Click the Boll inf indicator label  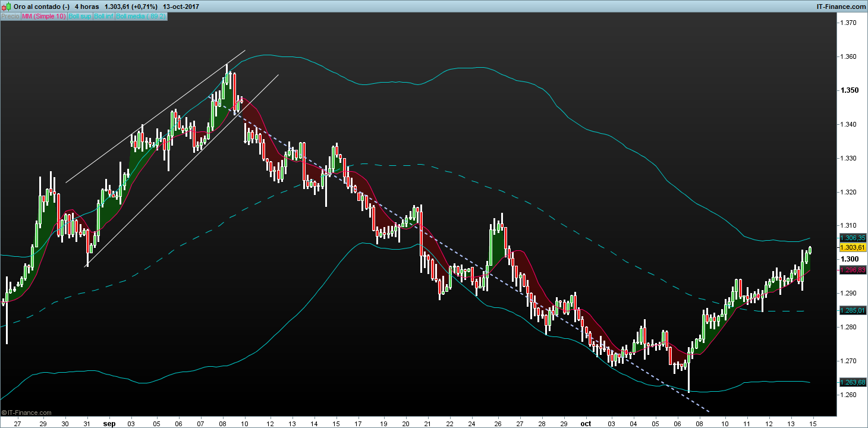coord(103,17)
